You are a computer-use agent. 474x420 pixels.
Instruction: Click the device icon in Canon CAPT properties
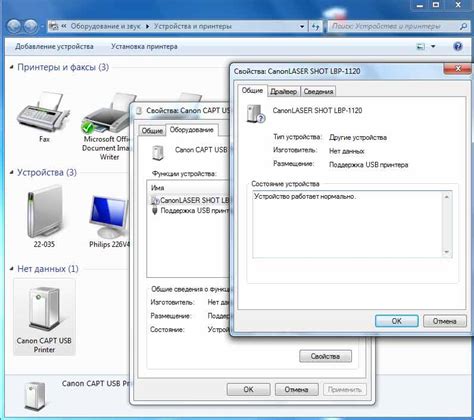tap(158, 153)
